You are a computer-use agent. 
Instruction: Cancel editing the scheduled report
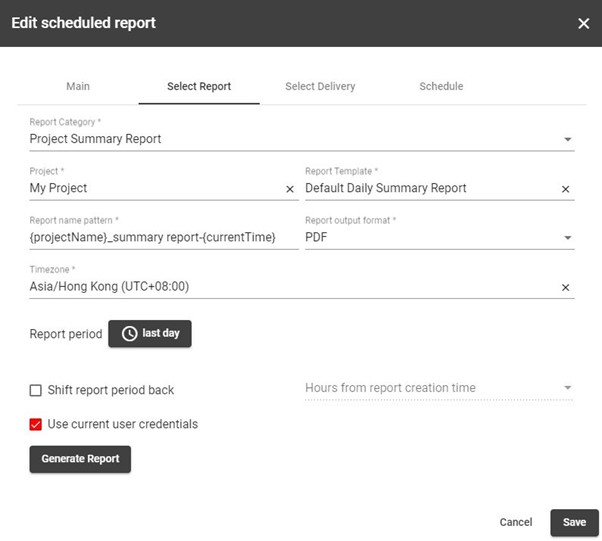[516, 522]
